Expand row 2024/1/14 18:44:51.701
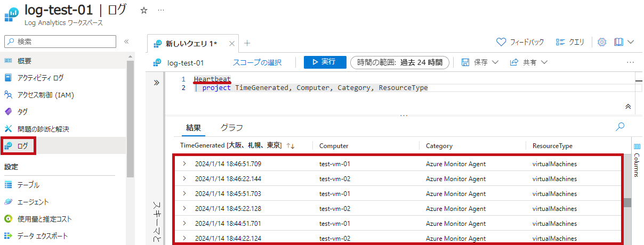The image size is (644, 245). point(184,223)
